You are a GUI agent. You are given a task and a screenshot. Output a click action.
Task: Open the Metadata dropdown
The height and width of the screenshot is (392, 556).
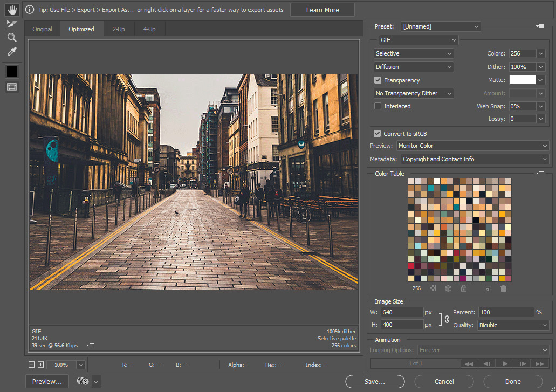(475, 159)
